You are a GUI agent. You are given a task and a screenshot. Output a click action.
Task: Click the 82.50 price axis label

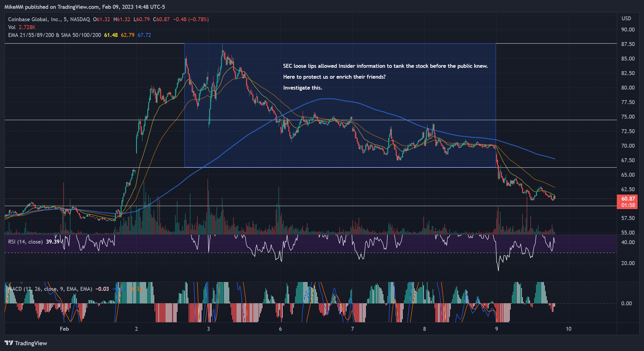point(628,73)
